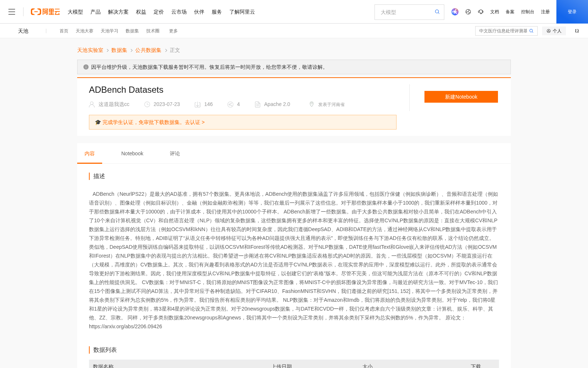Open the 解决方案 menu
588x368 pixels.
[118, 12]
